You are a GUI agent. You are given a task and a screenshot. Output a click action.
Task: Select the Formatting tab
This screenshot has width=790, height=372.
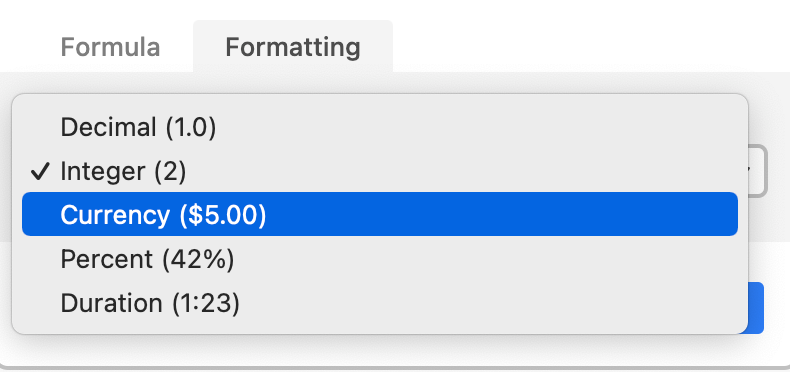point(293,46)
